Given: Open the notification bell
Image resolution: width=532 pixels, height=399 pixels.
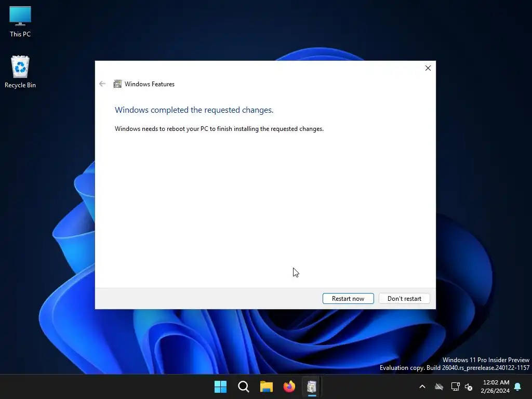Looking at the screenshot, I should click(517, 387).
